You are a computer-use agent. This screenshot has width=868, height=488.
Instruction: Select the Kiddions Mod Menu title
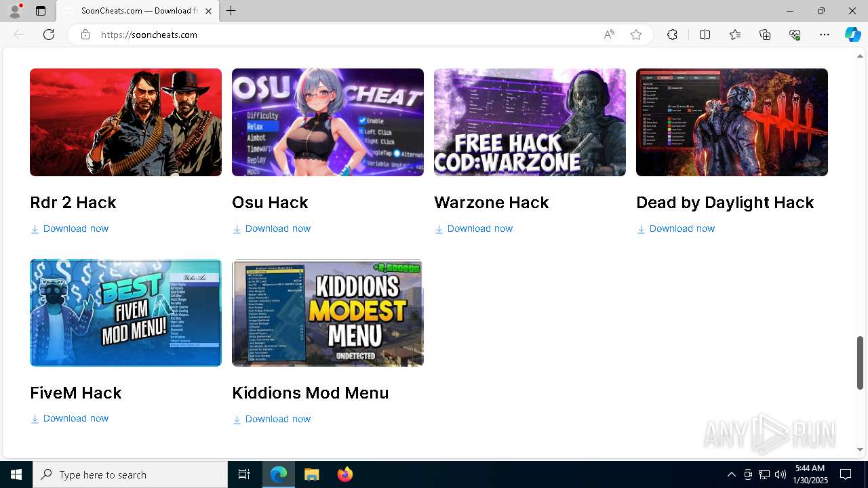[311, 393]
